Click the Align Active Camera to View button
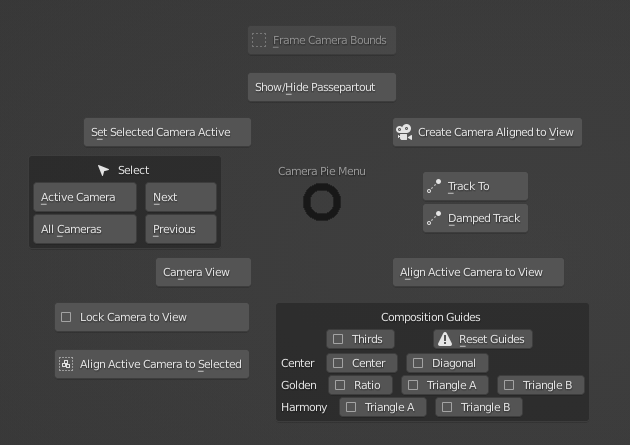The image size is (630, 445). [477, 272]
